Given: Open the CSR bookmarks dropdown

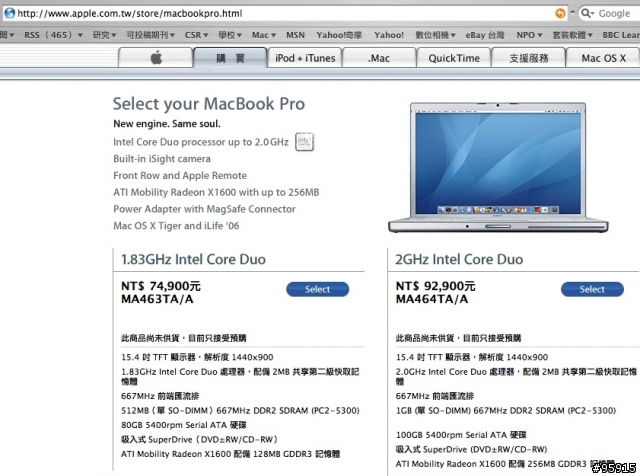Looking at the screenshot, I should point(196,35).
